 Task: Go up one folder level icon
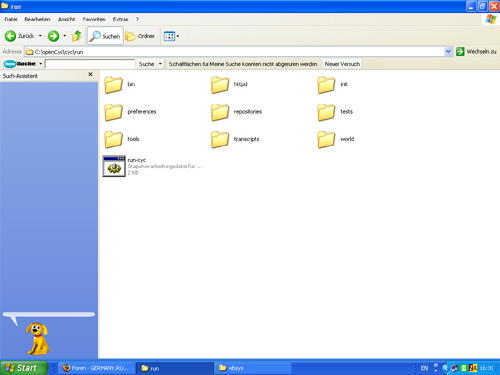[77, 36]
